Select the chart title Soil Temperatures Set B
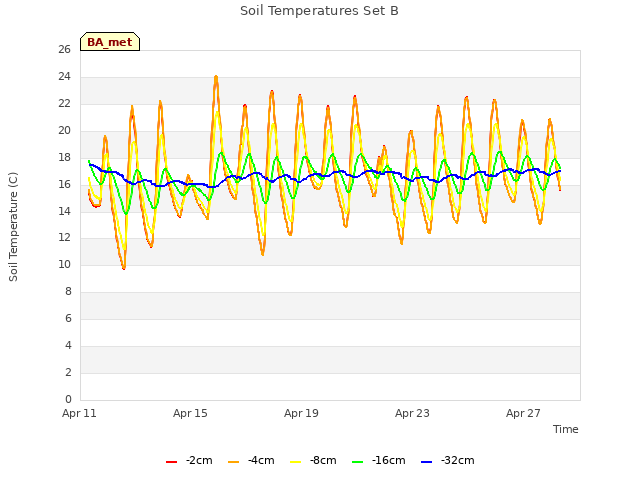The image size is (640, 480). pos(319,11)
